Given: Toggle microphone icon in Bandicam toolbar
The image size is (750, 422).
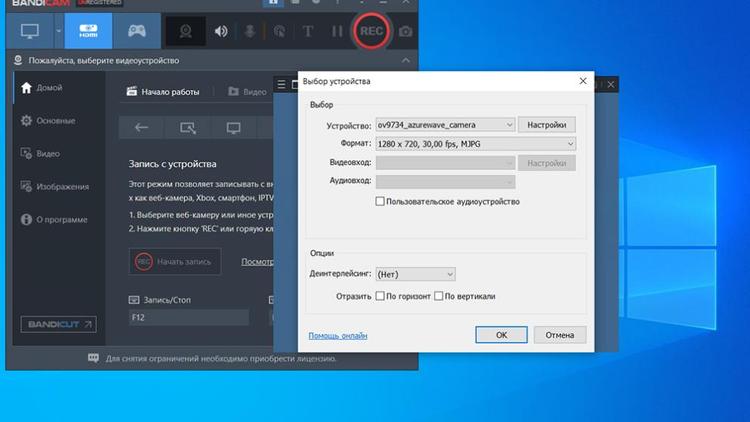Looking at the screenshot, I should (250, 32).
